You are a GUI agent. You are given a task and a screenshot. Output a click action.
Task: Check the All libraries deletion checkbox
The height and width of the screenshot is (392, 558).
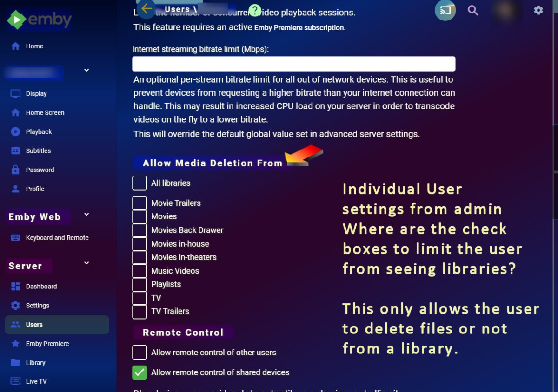click(x=139, y=183)
